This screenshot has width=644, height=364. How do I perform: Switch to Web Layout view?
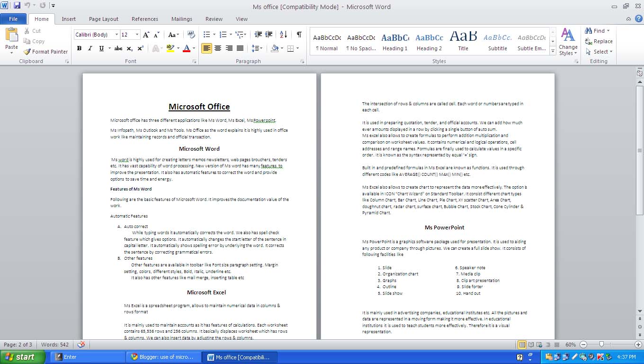click(x=539, y=345)
